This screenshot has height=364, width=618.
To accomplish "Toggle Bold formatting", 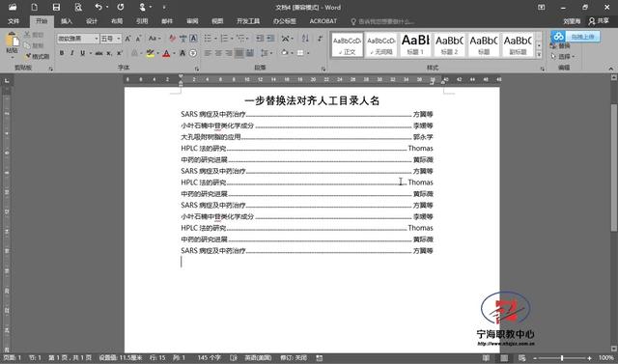I will pyautogui.click(x=62, y=53).
